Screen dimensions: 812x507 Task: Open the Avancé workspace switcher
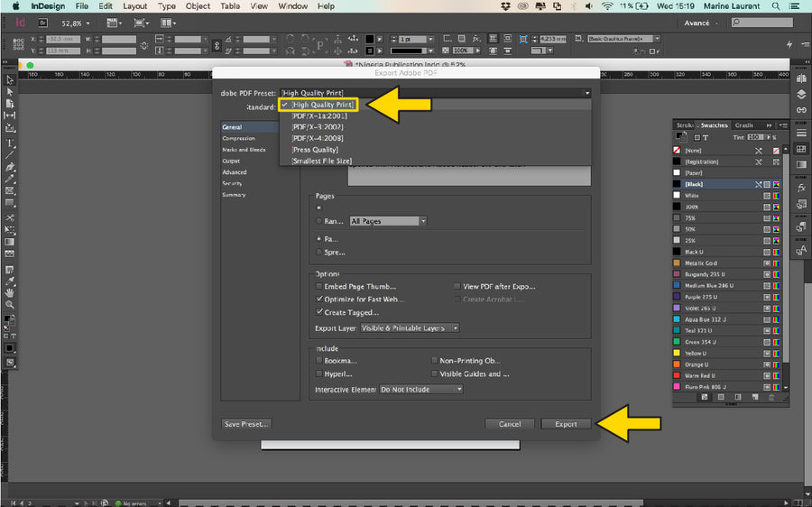click(x=701, y=23)
